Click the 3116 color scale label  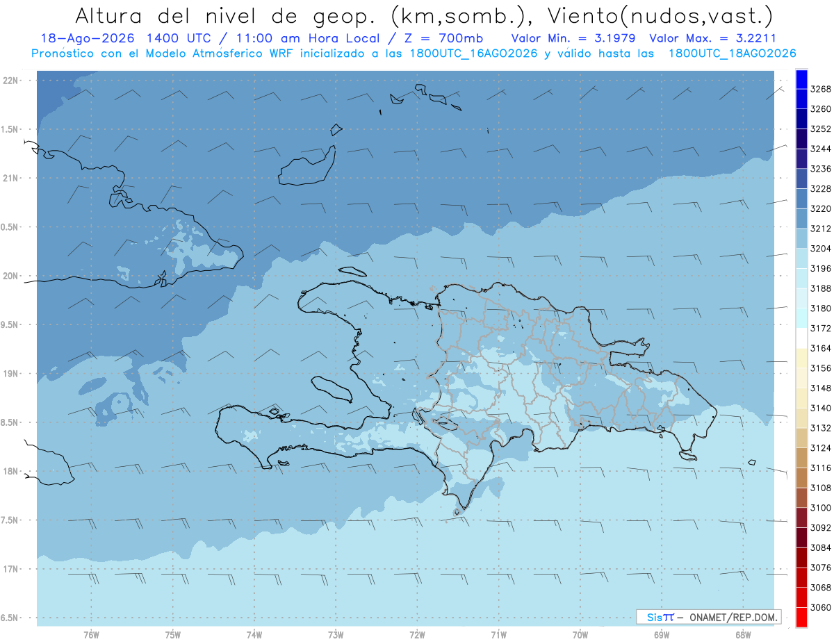pyautogui.click(x=821, y=468)
